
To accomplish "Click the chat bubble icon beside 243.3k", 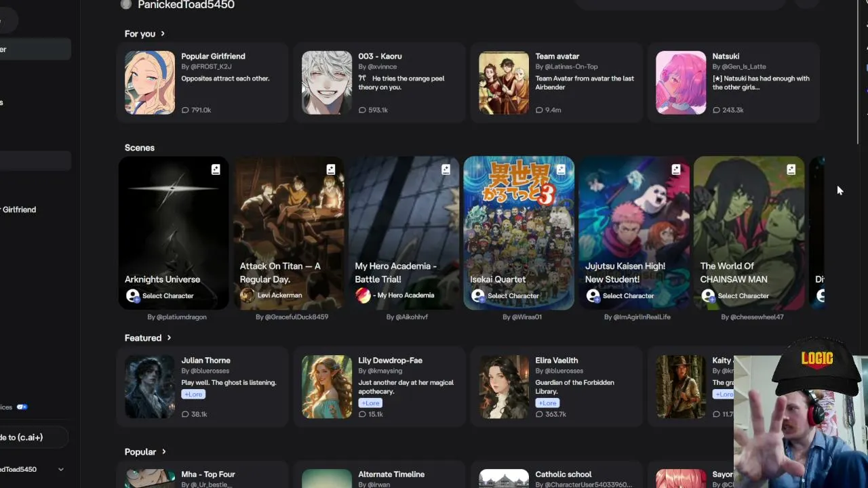I will pos(716,110).
